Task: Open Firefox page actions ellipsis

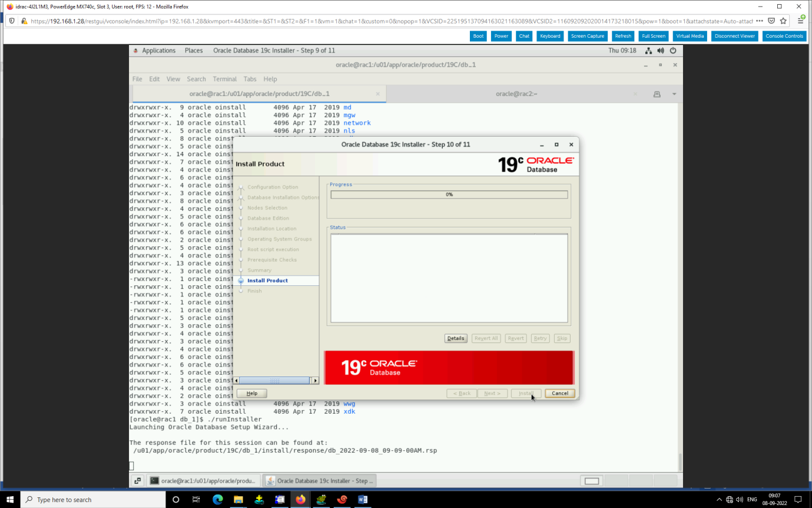Action: pos(759,21)
